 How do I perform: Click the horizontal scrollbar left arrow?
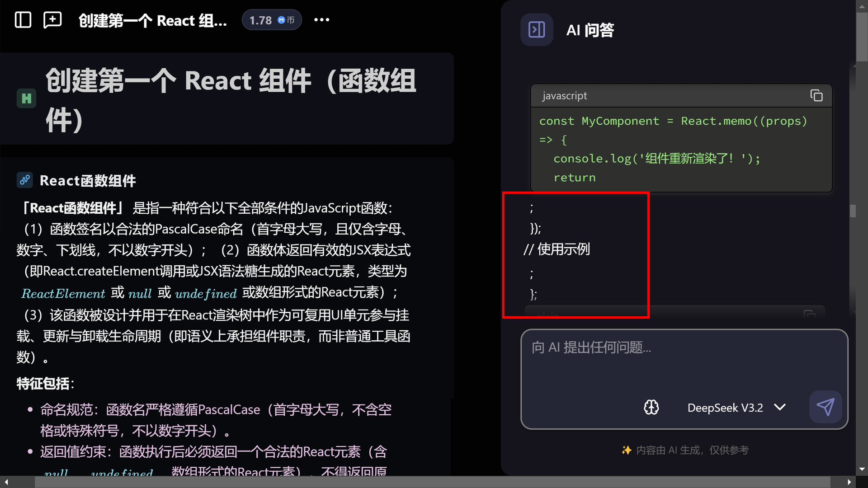point(6,482)
